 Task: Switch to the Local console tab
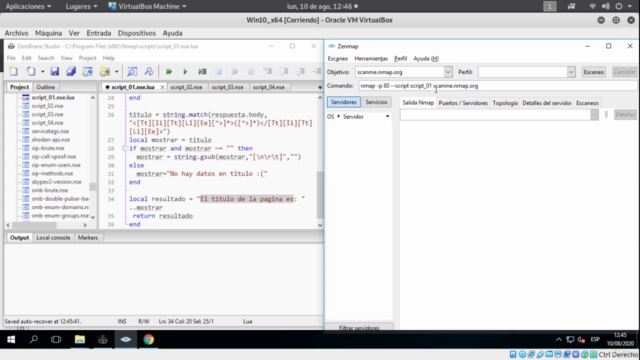53,238
